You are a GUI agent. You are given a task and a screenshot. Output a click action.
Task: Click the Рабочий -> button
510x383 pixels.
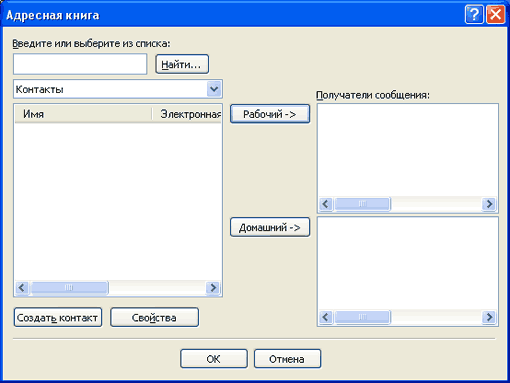pyautogui.click(x=270, y=114)
